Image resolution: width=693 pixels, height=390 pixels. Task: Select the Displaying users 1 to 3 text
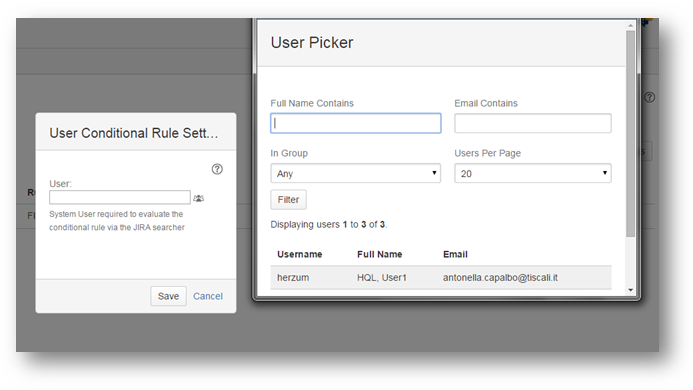pos(329,225)
